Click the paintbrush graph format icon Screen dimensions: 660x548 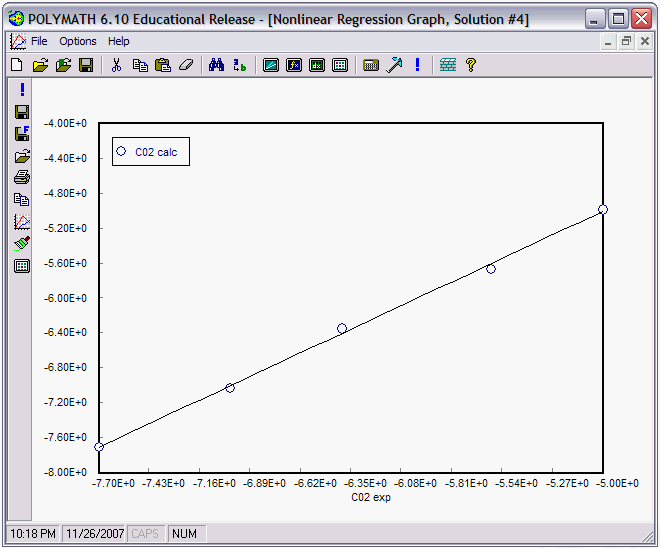click(22, 243)
